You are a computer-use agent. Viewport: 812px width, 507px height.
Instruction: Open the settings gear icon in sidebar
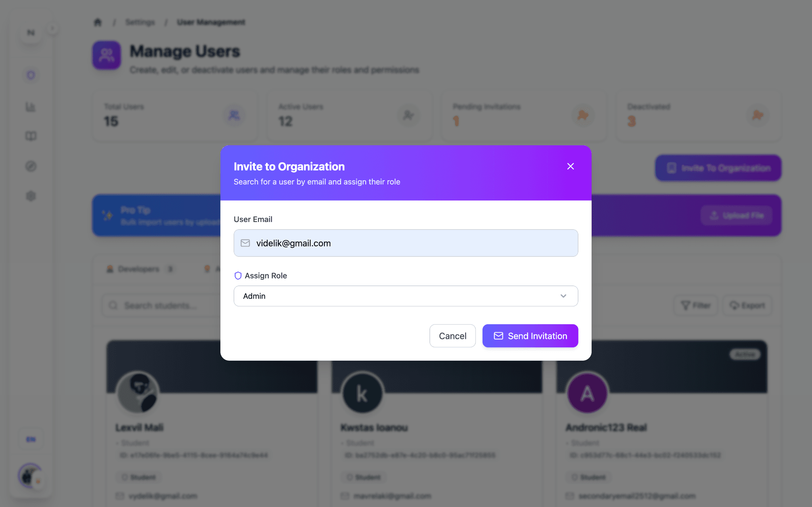[31, 196]
